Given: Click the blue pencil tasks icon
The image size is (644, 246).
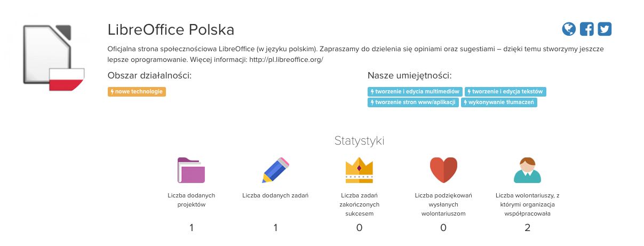Looking at the screenshot, I should [275, 170].
